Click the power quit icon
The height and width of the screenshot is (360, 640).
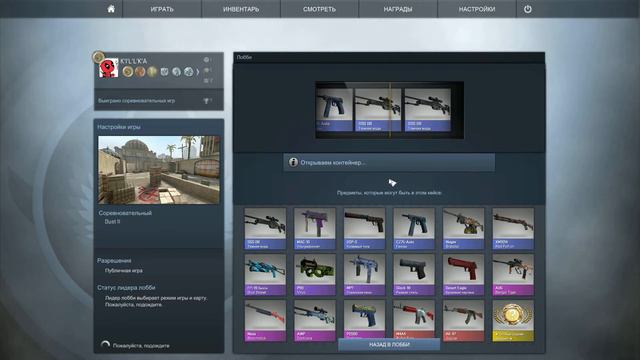coord(528,9)
